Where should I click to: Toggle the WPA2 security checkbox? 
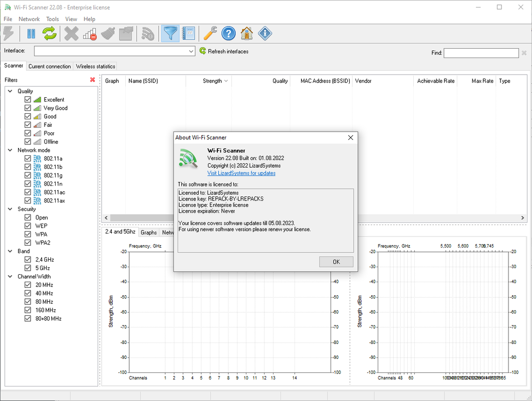(28, 243)
